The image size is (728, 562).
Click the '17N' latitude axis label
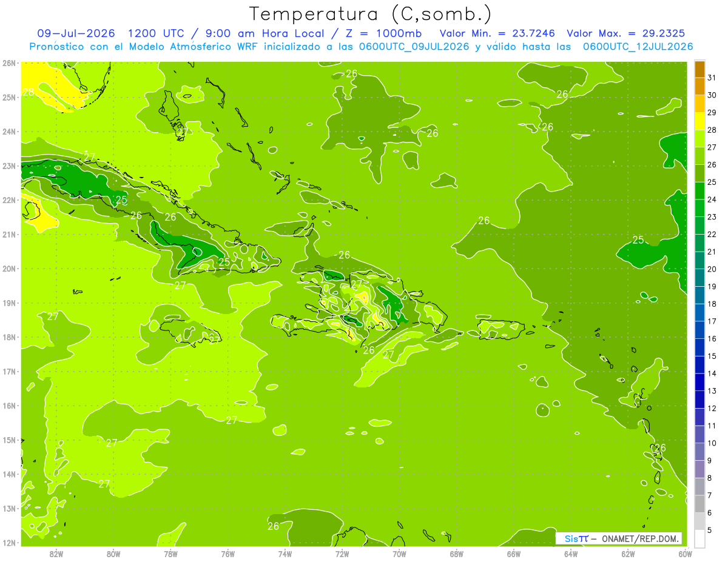coord(8,371)
